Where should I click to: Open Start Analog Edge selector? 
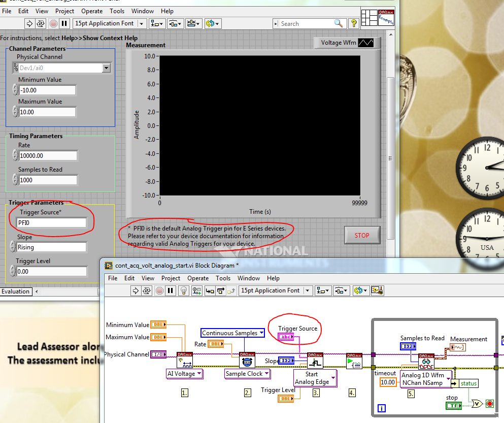click(x=315, y=378)
